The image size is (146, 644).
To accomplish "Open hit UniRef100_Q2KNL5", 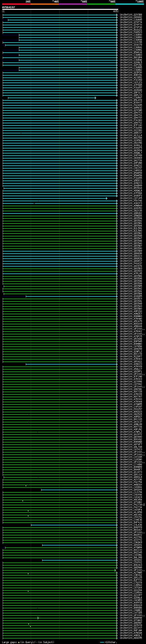I will coord(131,63).
